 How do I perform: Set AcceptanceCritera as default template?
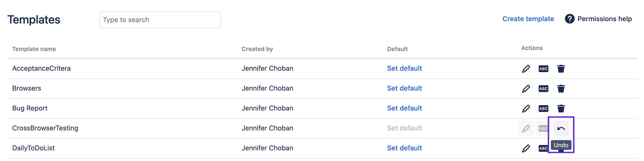(x=404, y=68)
